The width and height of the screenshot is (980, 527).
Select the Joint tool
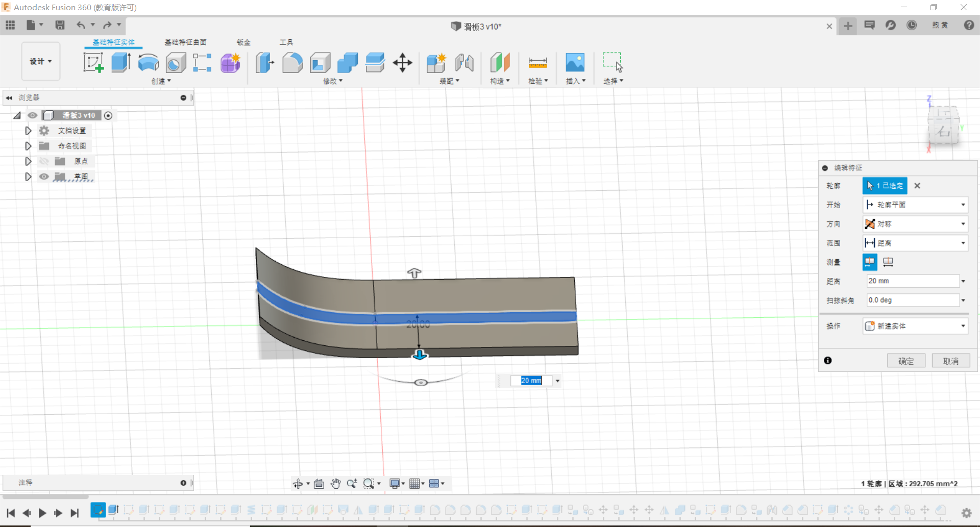pos(464,62)
